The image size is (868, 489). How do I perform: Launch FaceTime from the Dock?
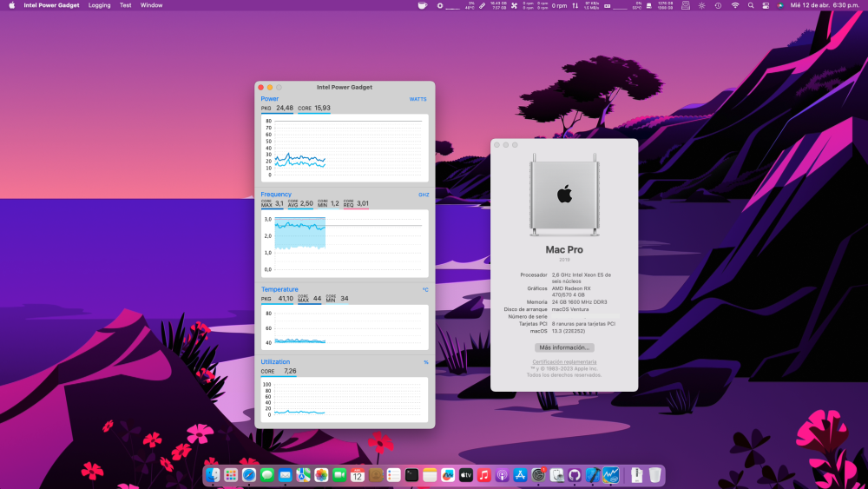pyautogui.click(x=339, y=475)
